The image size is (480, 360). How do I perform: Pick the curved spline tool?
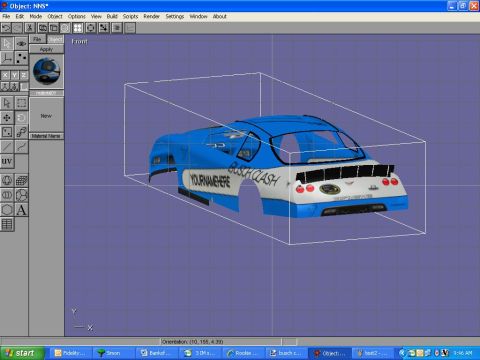(21, 147)
